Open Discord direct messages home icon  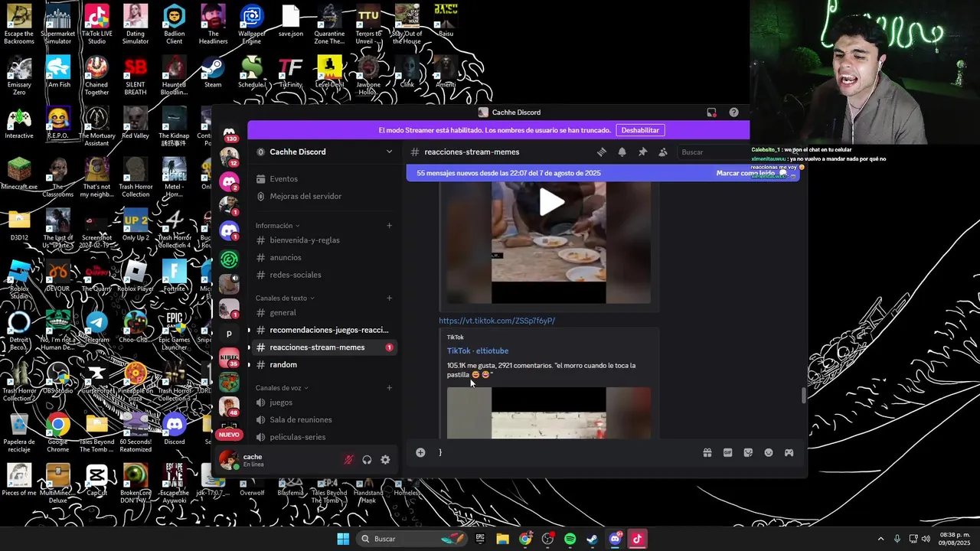click(x=229, y=133)
